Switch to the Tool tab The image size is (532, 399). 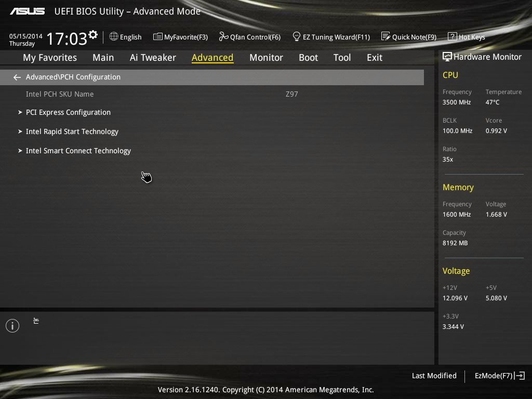coord(342,58)
